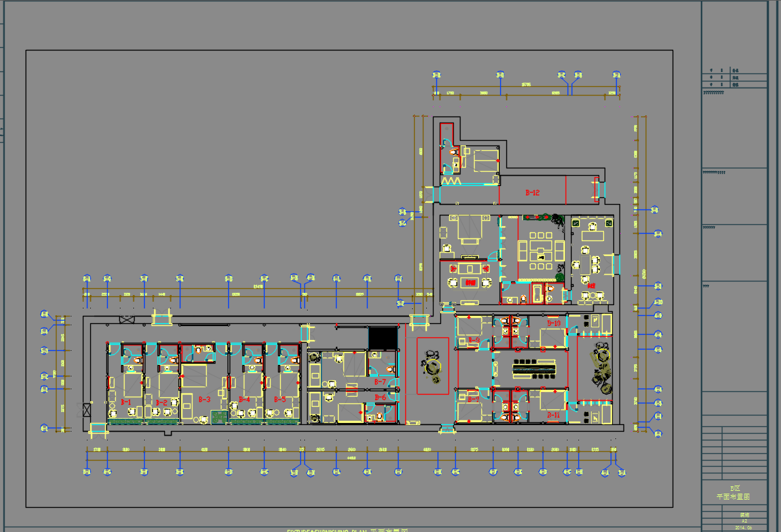Click the B-1 room label
The width and height of the screenshot is (781, 532).
pyautogui.click(x=126, y=402)
